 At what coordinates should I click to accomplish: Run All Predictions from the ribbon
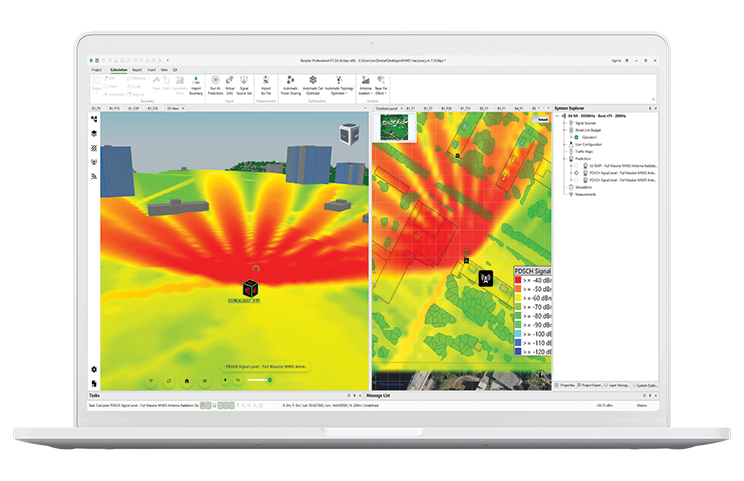tap(215, 85)
